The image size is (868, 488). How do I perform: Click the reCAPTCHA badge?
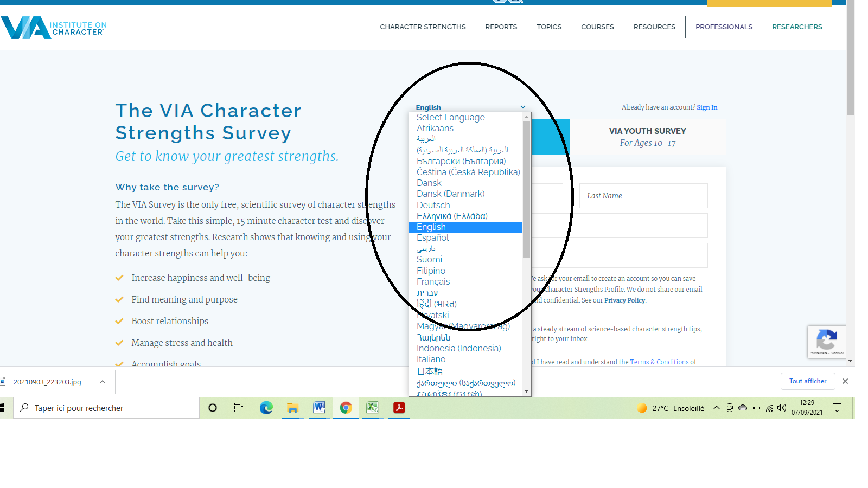pyautogui.click(x=826, y=342)
